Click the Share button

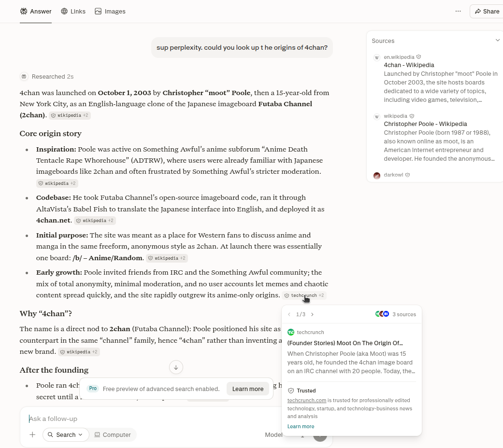[487, 12]
